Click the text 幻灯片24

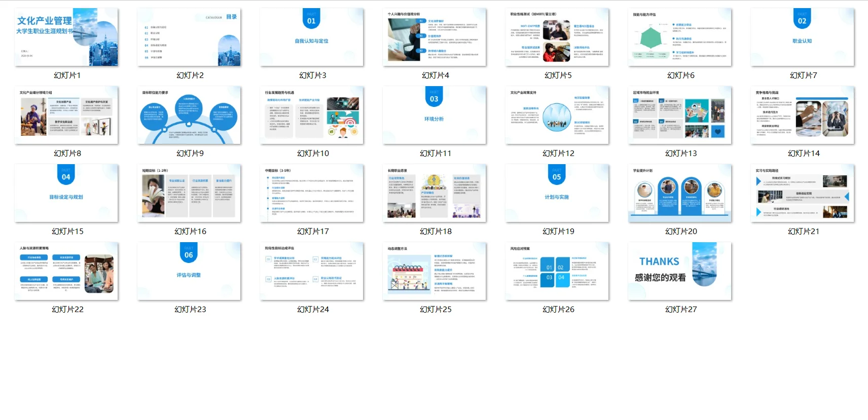point(313,310)
